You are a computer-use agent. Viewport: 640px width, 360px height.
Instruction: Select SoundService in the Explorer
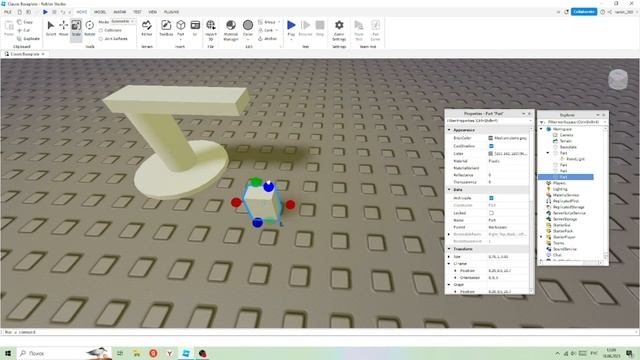click(564, 249)
